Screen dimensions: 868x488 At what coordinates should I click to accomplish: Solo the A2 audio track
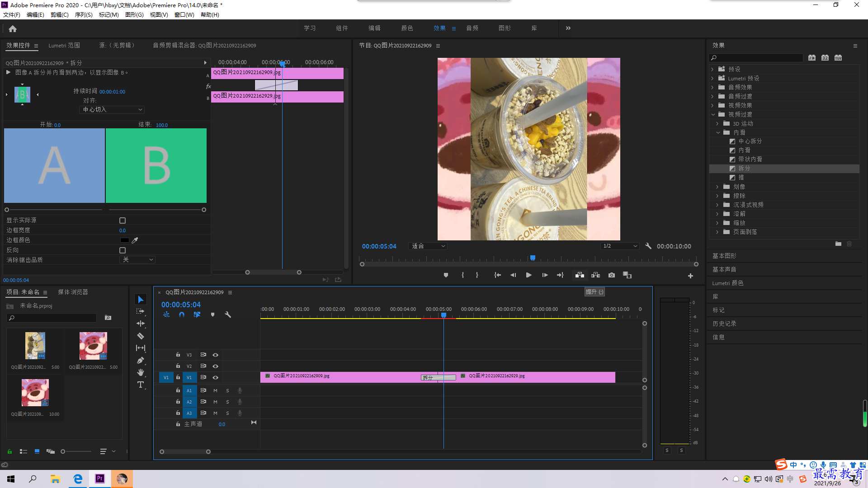227,402
